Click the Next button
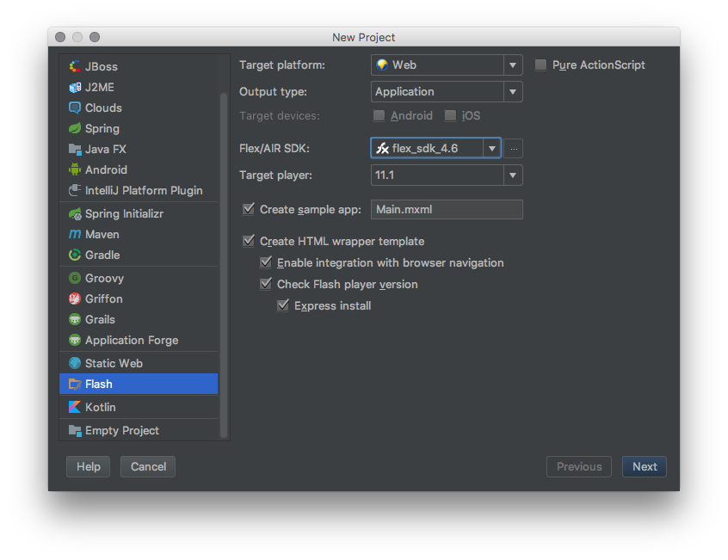728x560 pixels. pyautogui.click(x=645, y=466)
